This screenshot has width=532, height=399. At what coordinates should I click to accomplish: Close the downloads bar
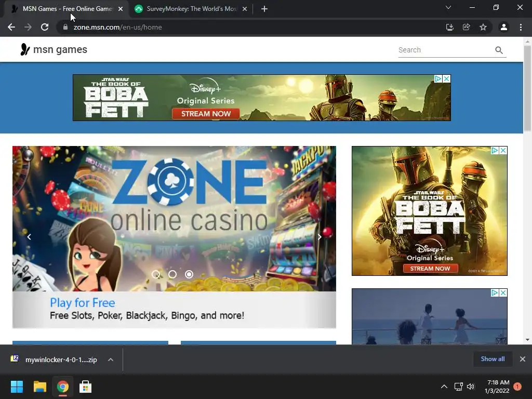click(x=523, y=359)
